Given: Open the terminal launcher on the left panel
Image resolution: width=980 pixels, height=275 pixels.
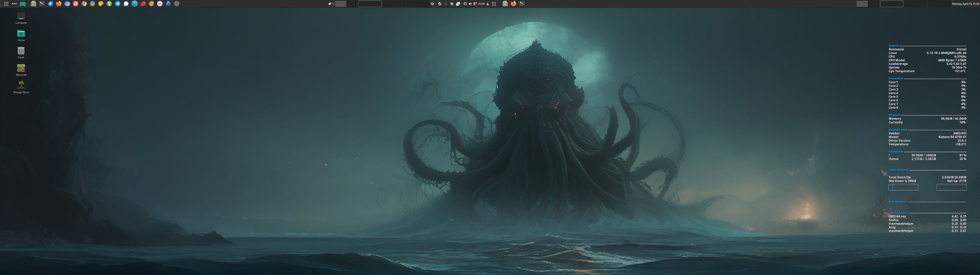Looking at the screenshot, I should [x=42, y=3].
